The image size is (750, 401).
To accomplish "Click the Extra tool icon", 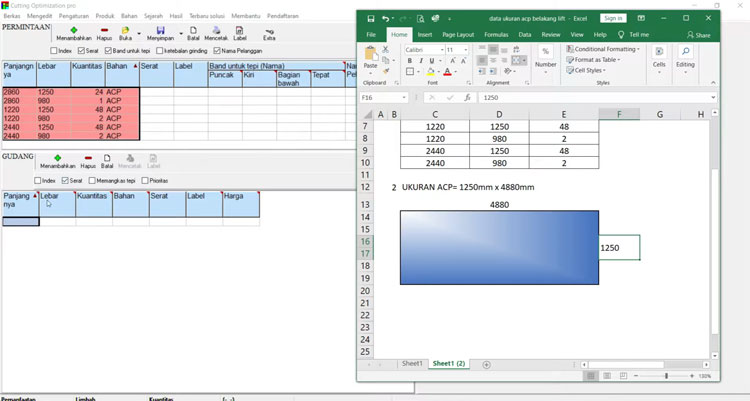I will tap(269, 33).
